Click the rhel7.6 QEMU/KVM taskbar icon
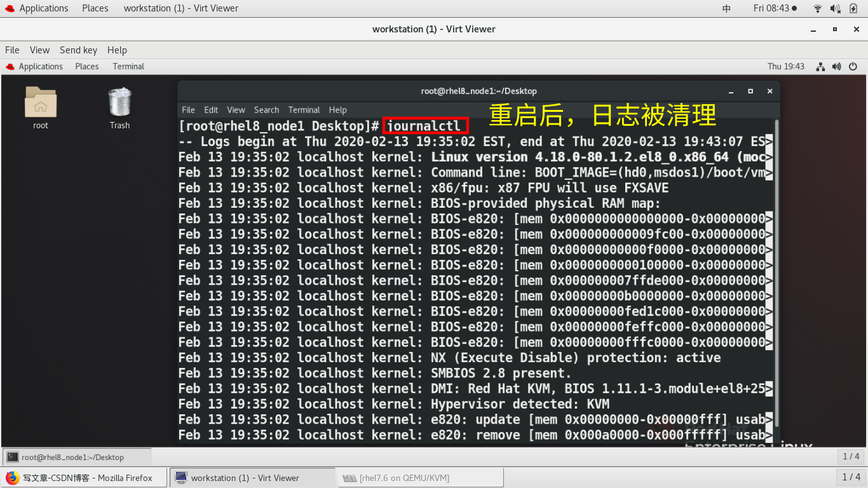 click(x=349, y=478)
